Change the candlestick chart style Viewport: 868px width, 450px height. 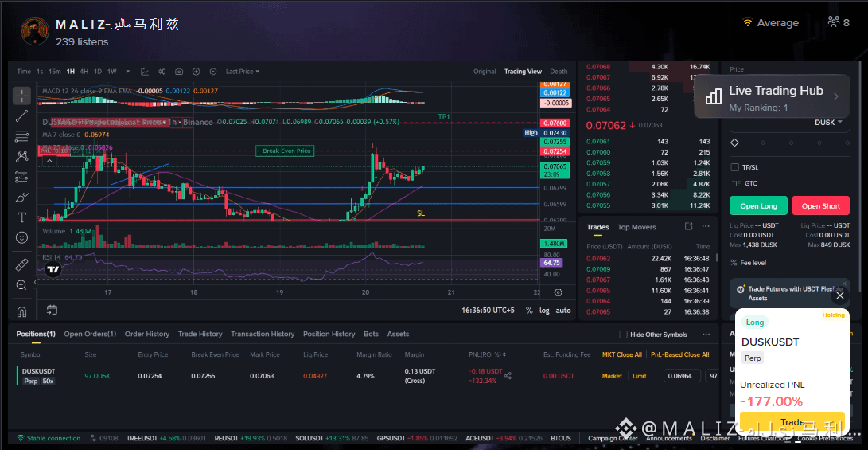pyautogui.click(x=162, y=72)
